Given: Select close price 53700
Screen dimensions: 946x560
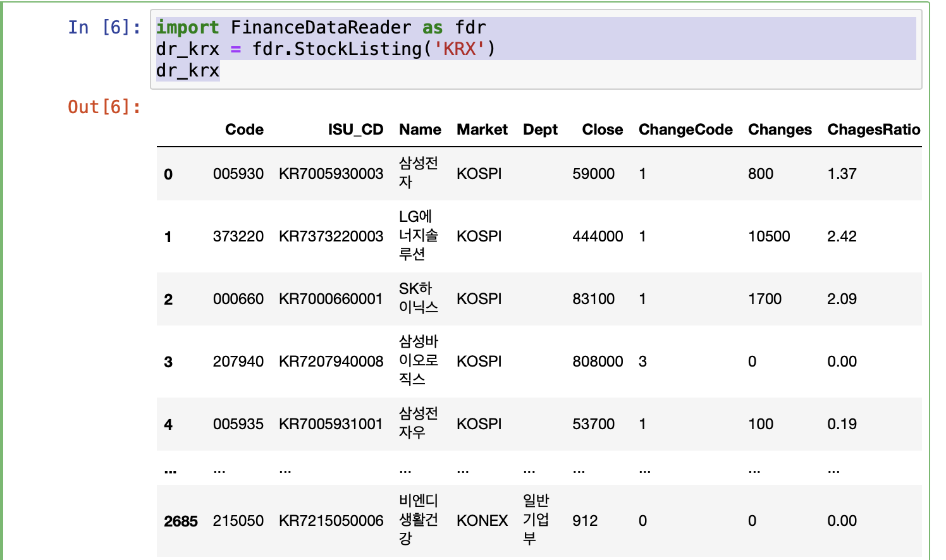Looking at the screenshot, I should (x=593, y=424).
